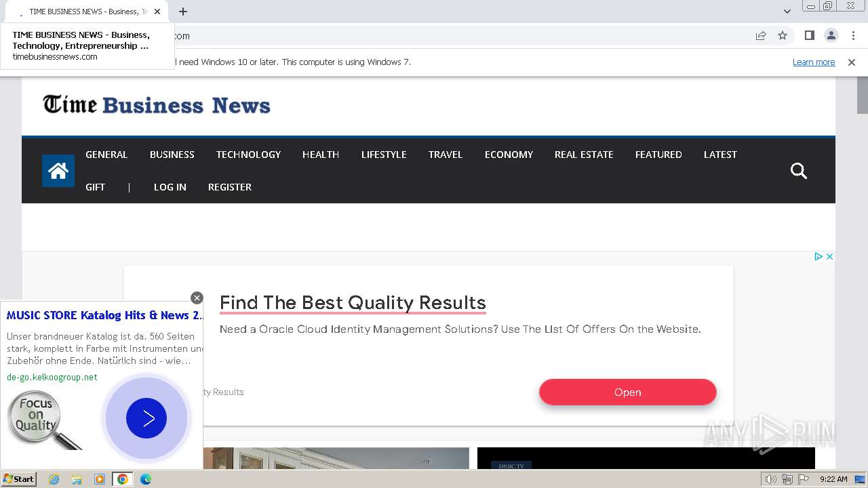Open the website search magnifier
The width and height of the screenshot is (868, 488).
click(x=799, y=171)
